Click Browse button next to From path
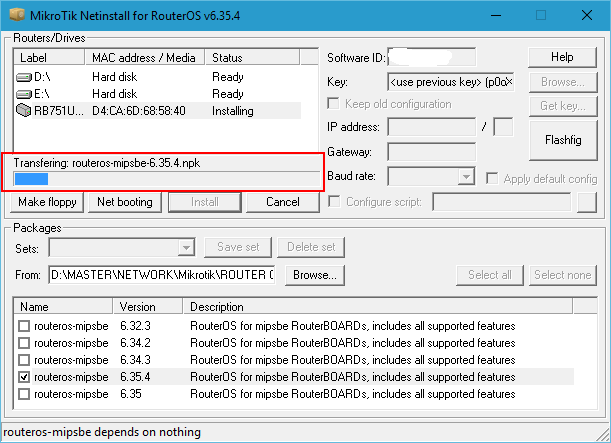Viewport: 611px width, 443px height. coord(315,275)
